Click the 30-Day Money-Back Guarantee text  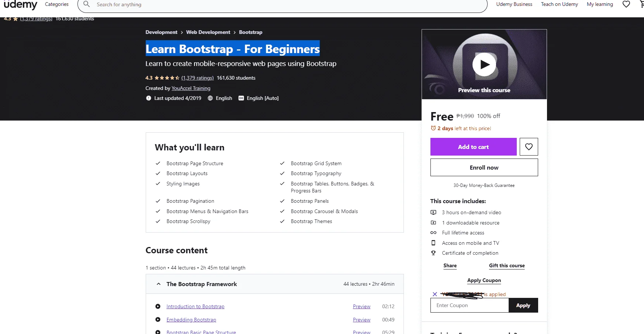click(484, 185)
